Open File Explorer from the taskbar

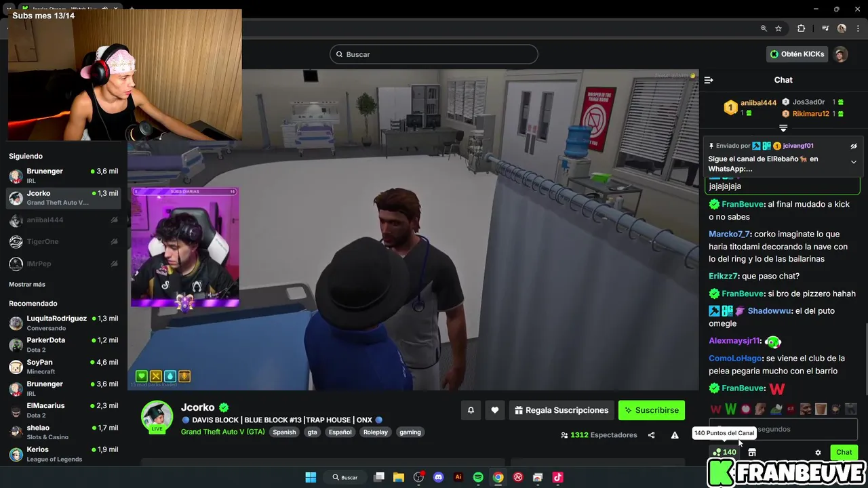(399, 477)
